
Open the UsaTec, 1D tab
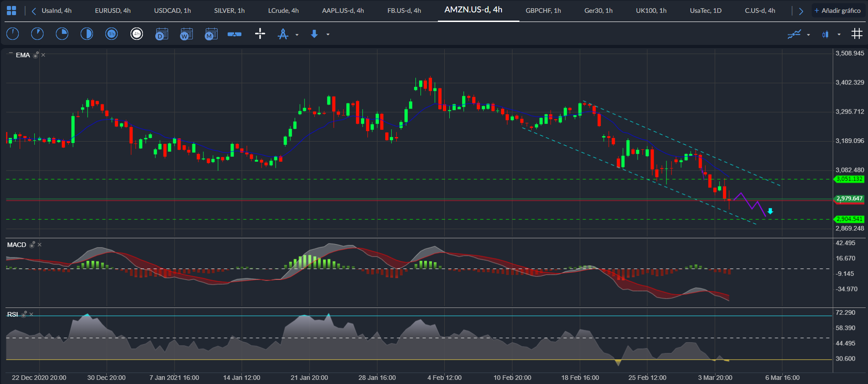[706, 11]
